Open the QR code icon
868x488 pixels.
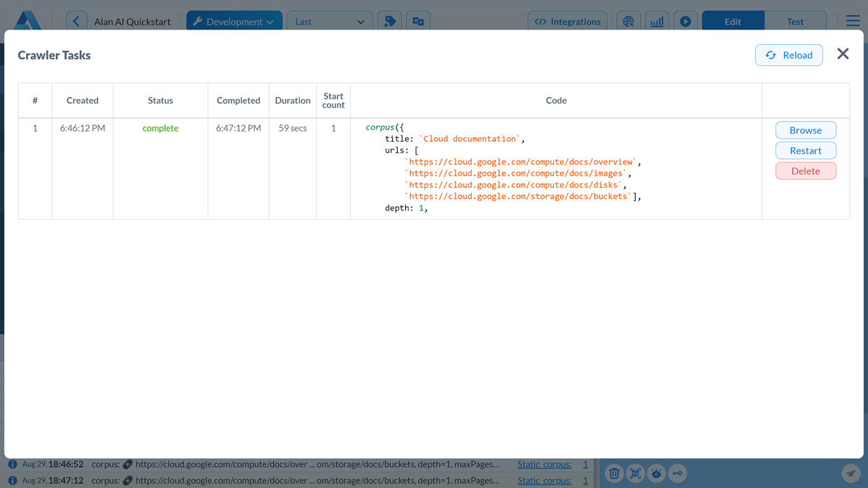pyautogui.click(x=635, y=474)
